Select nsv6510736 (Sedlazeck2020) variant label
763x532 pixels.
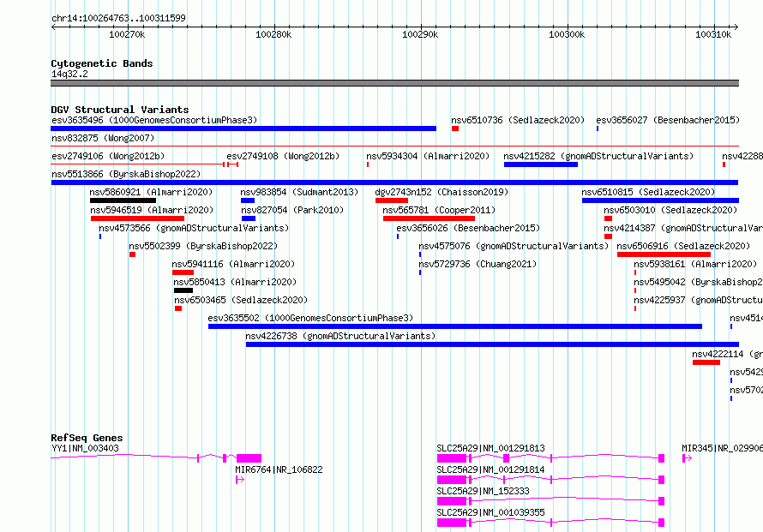pyautogui.click(x=518, y=120)
